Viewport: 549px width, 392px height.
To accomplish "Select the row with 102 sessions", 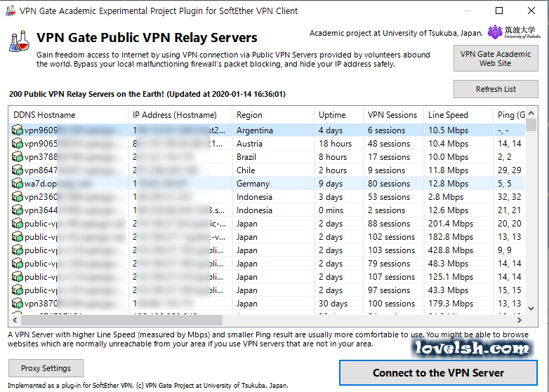I will (267, 236).
